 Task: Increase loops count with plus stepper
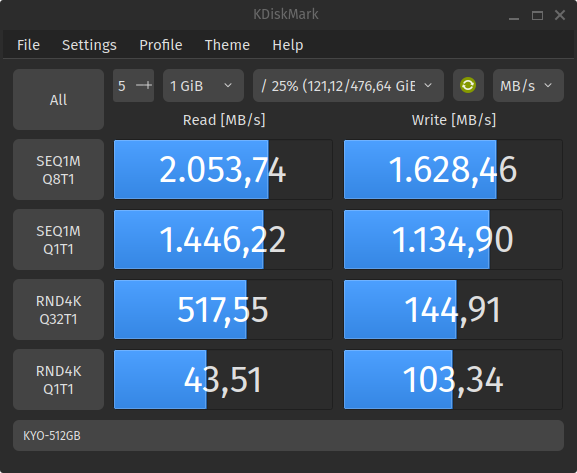pyautogui.click(x=148, y=85)
